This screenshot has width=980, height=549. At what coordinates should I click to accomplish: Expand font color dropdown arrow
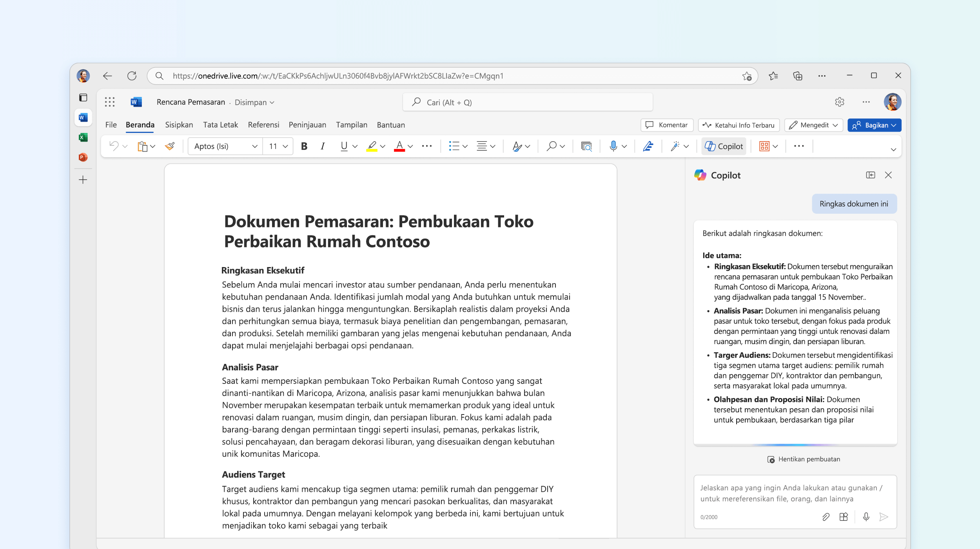(x=410, y=146)
